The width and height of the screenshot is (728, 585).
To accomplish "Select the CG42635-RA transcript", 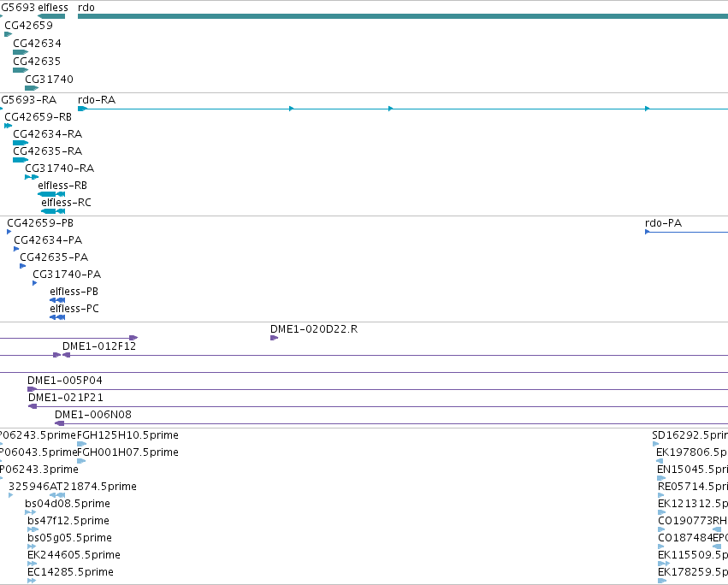I will 21,160.
